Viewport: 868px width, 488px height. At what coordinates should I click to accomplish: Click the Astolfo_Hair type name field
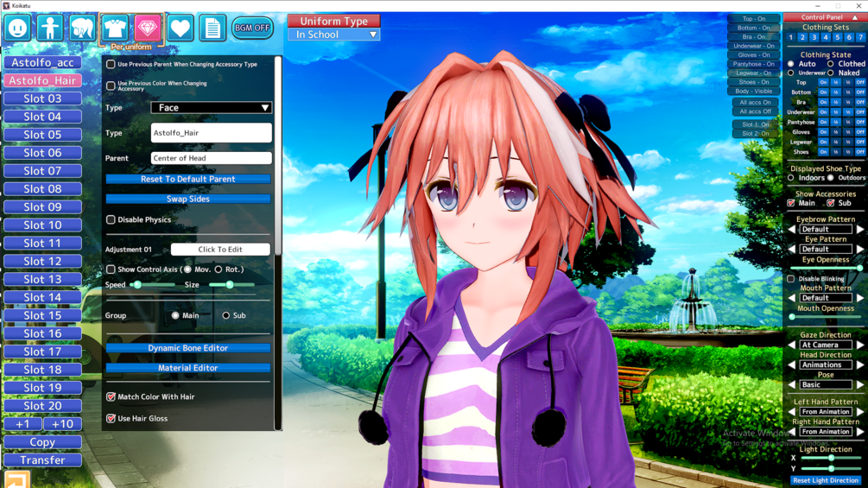211,133
